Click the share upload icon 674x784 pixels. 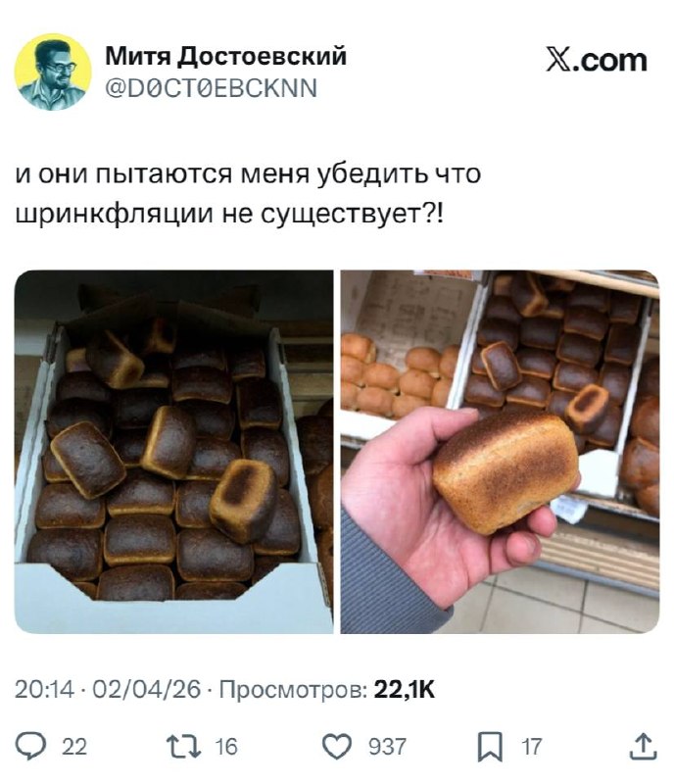tap(643, 746)
